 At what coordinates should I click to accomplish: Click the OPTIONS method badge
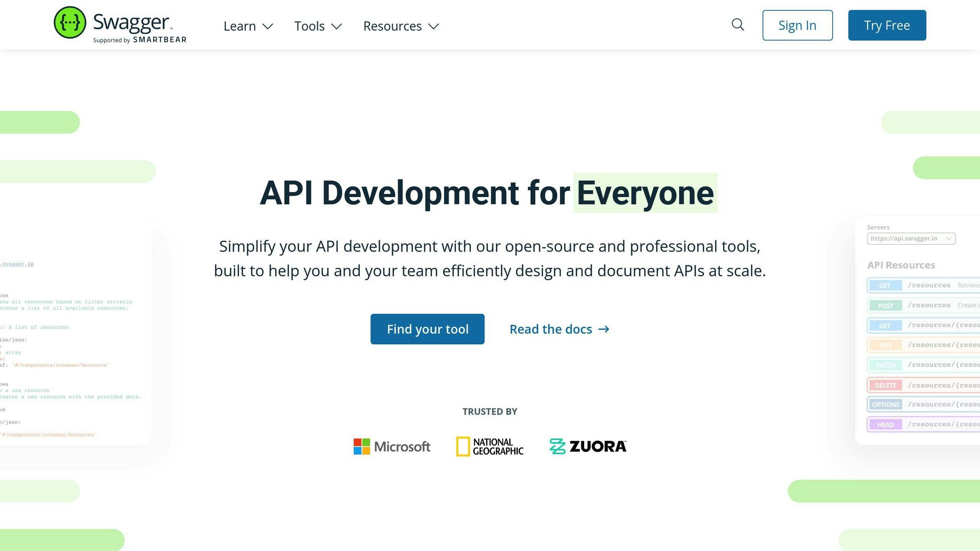tap(885, 405)
